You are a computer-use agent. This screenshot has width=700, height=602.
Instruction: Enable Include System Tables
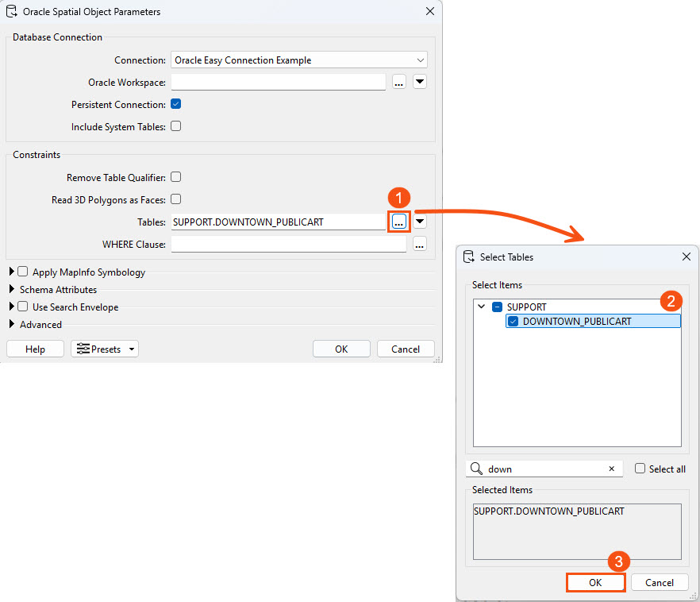175,125
